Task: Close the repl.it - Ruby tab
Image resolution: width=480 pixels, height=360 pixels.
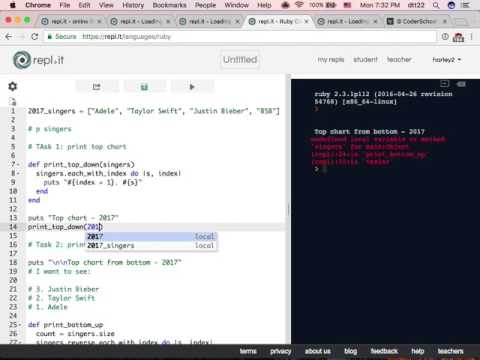Action: 306,21
